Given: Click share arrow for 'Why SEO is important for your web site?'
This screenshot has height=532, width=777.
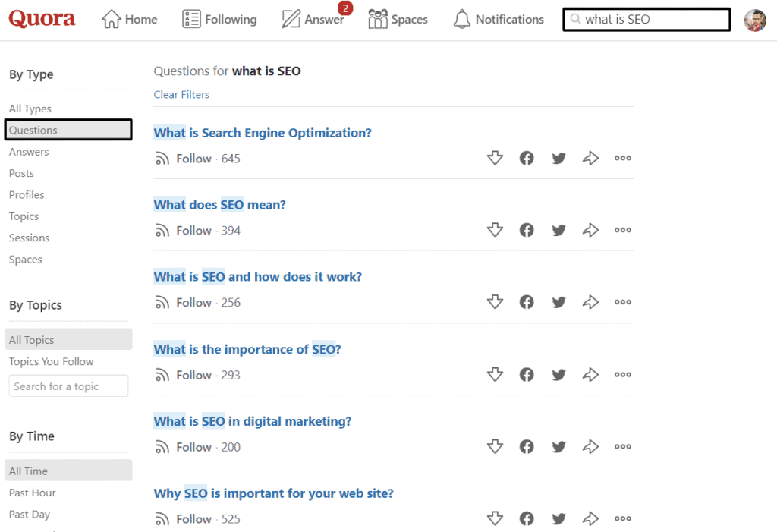Looking at the screenshot, I should [590, 518].
